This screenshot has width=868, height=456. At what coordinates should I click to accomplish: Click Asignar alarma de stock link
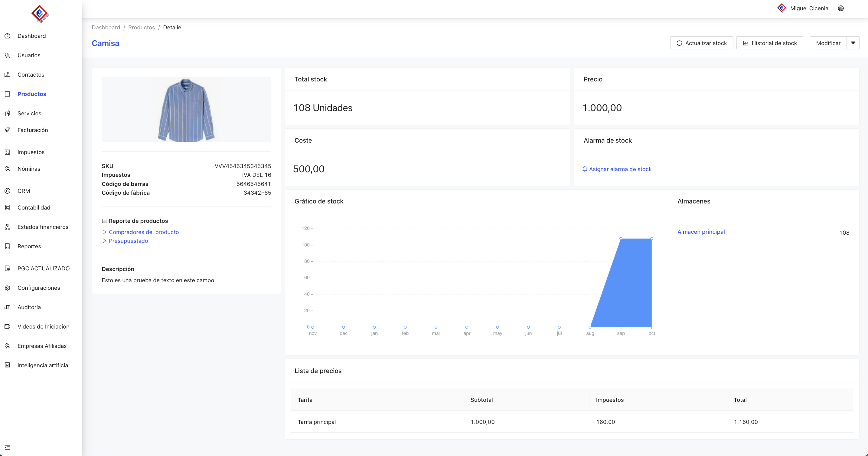620,169
